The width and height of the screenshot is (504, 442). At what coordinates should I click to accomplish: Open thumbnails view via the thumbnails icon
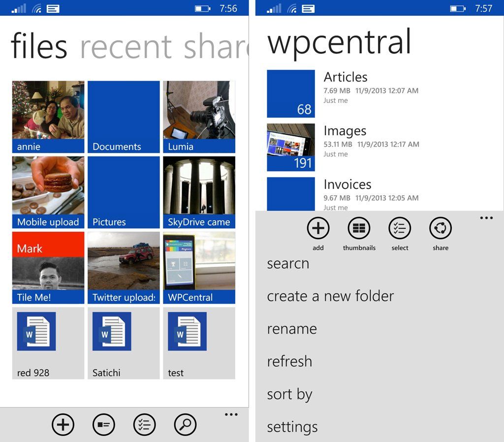click(359, 229)
